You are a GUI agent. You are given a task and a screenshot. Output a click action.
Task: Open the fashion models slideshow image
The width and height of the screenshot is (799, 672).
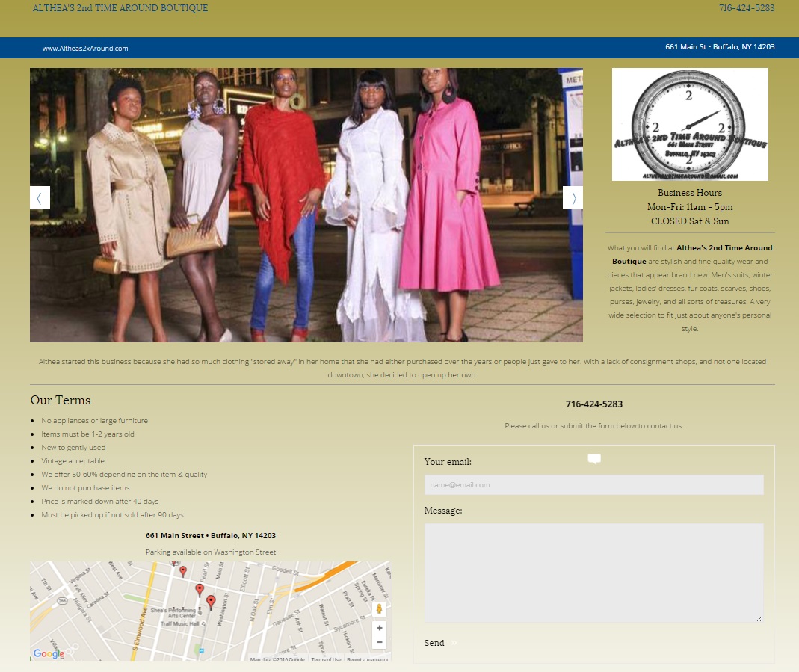click(x=306, y=205)
